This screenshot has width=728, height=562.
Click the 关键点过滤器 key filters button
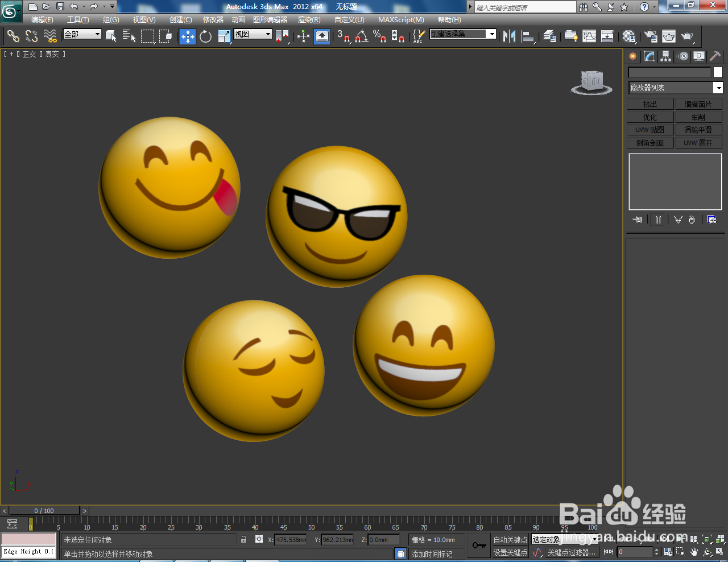click(x=571, y=552)
